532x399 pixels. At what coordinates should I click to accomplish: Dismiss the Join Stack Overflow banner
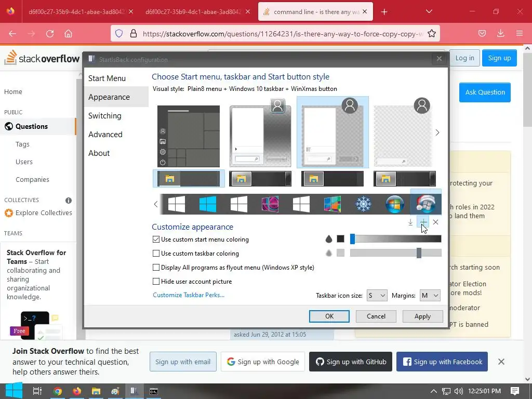[x=501, y=362]
